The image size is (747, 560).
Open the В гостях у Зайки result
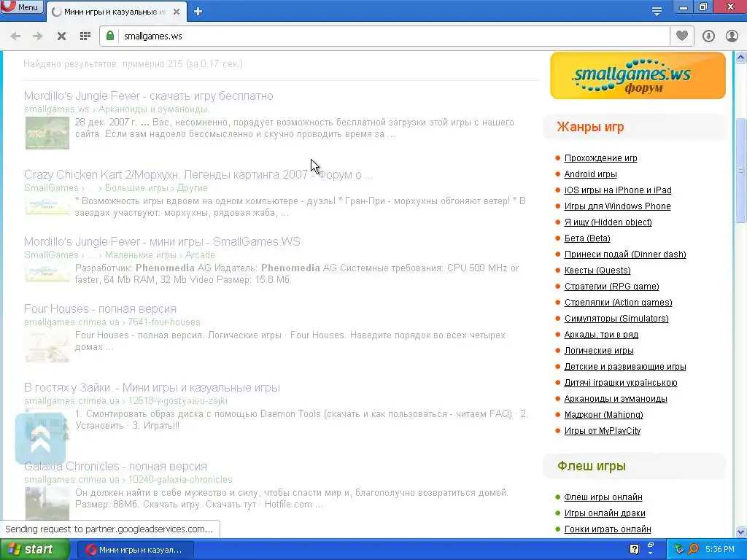(152, 388)
